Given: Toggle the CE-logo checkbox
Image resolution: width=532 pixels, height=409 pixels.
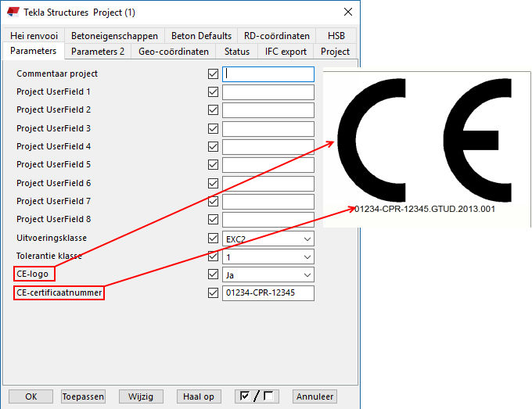Looking at the screenshot, I should click(213, 274).
